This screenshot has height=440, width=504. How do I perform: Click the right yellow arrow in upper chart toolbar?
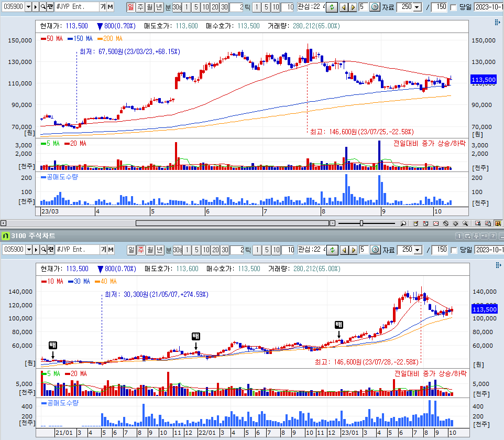coord(353,7)
